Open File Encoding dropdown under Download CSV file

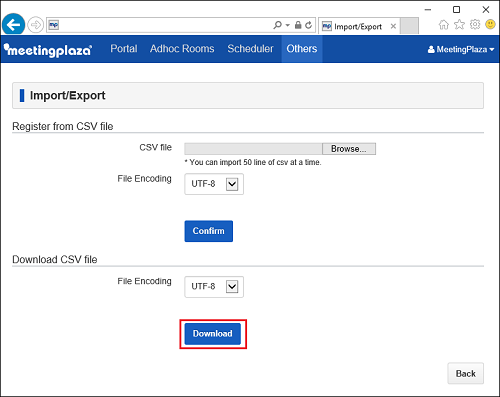click(x=214, y=287)
